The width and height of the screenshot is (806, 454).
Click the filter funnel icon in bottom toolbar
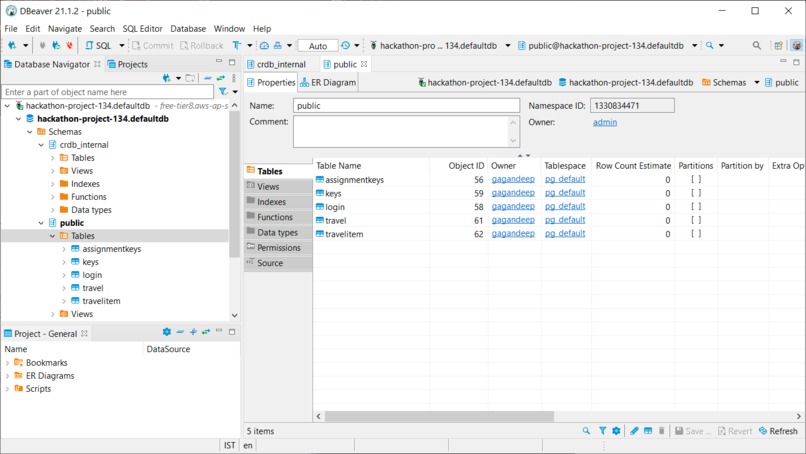(x=602, y=431)
